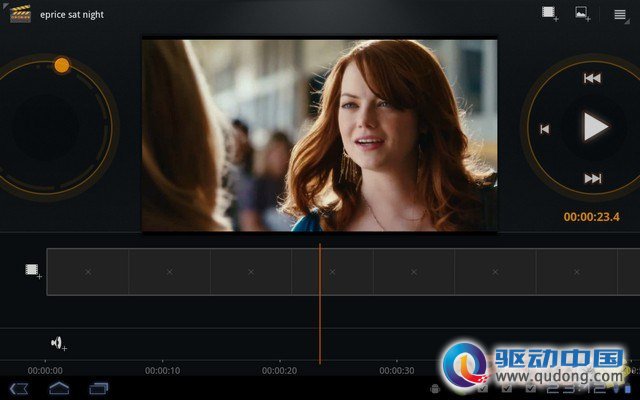Tap the Android home button
Viewport: 640px width, 400px height.
59,388
